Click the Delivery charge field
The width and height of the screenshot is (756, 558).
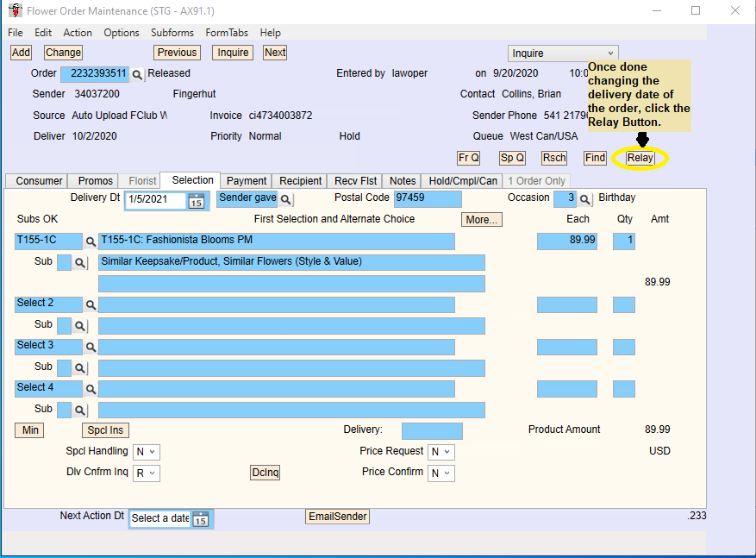[x=432, y=431]
